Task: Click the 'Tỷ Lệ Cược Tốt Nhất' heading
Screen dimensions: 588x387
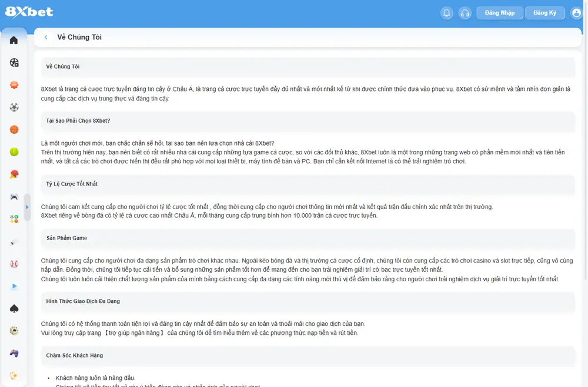Action: [72, 184]
